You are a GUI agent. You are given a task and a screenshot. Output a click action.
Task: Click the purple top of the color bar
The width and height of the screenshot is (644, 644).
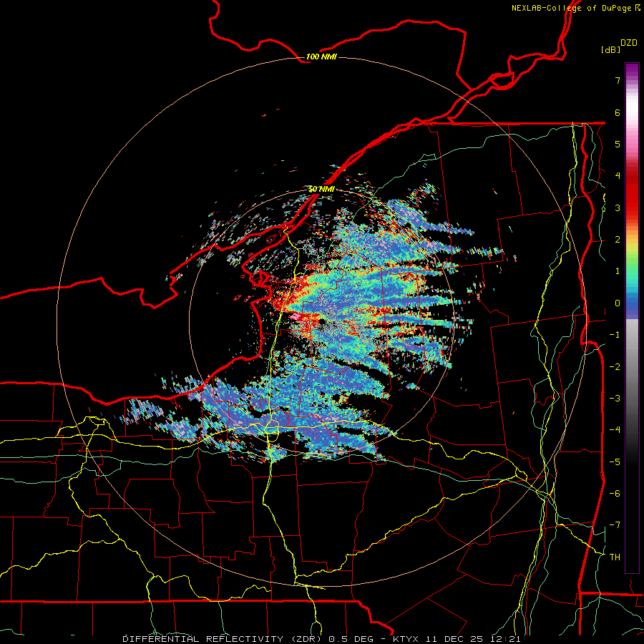pyautogui.click(x=632, y=70)
